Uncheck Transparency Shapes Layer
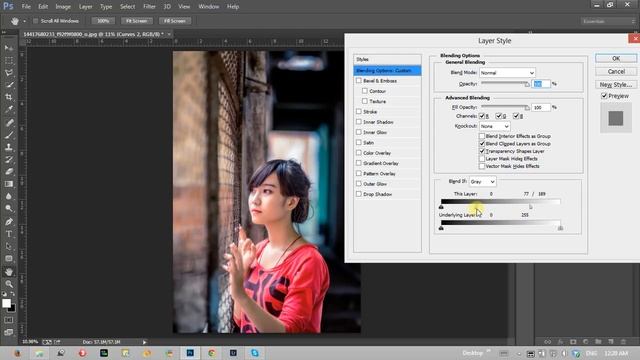 point(482,151)
